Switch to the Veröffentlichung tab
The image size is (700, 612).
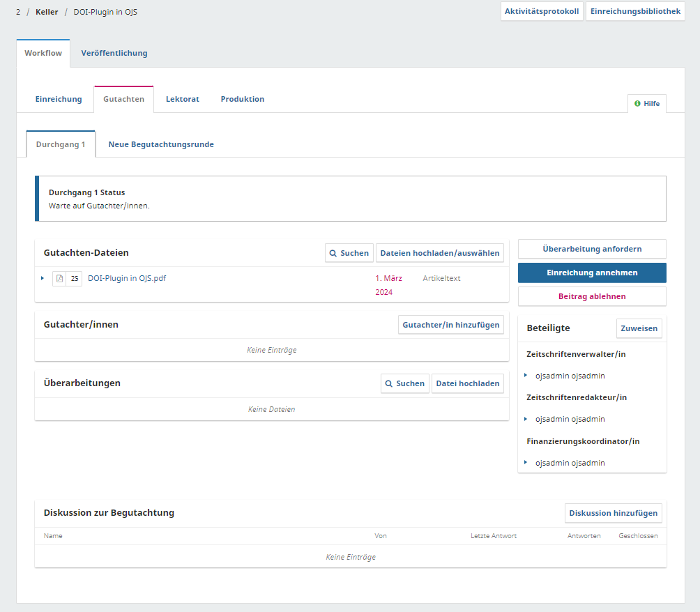click(x=114, y=53)
